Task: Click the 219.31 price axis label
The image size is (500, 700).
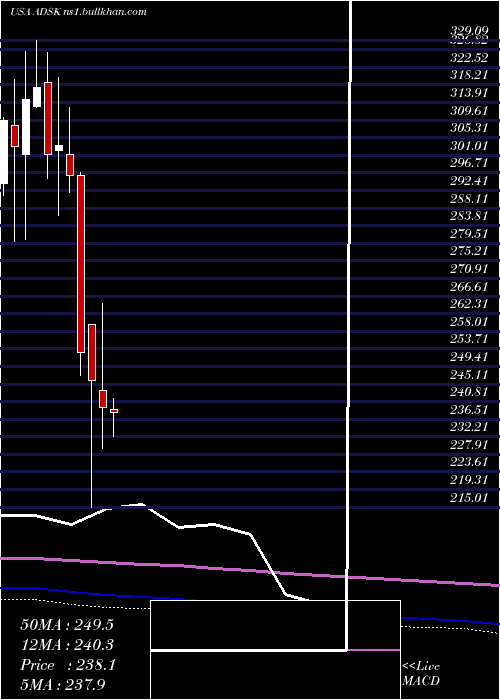Action: [469, 479]
